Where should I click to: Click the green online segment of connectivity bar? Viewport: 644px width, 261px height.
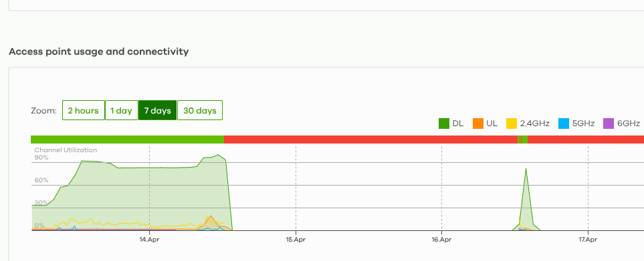127,140
